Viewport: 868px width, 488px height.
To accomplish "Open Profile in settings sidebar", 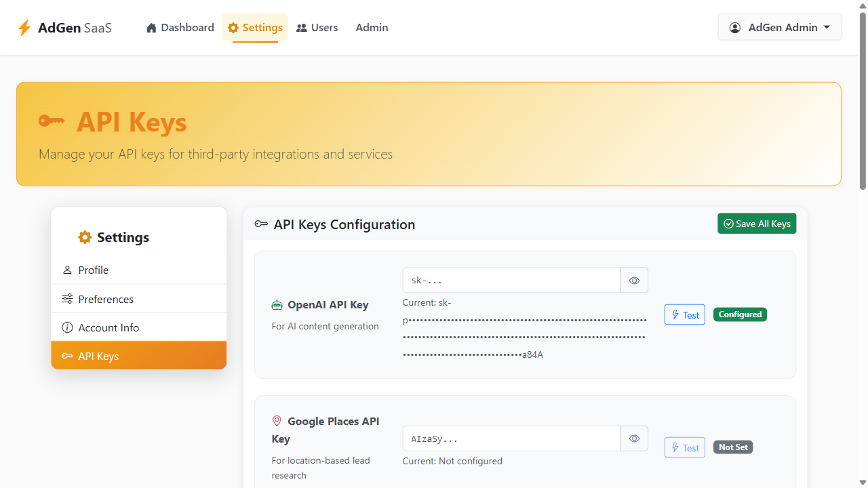I will point(139,270).
